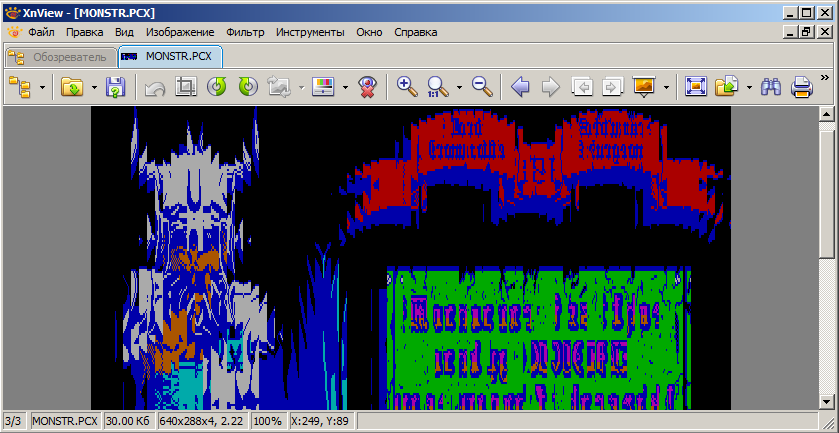Click the Save As floppy icon
The width and height of the screenshot is (839, 433).
[116, 86]
